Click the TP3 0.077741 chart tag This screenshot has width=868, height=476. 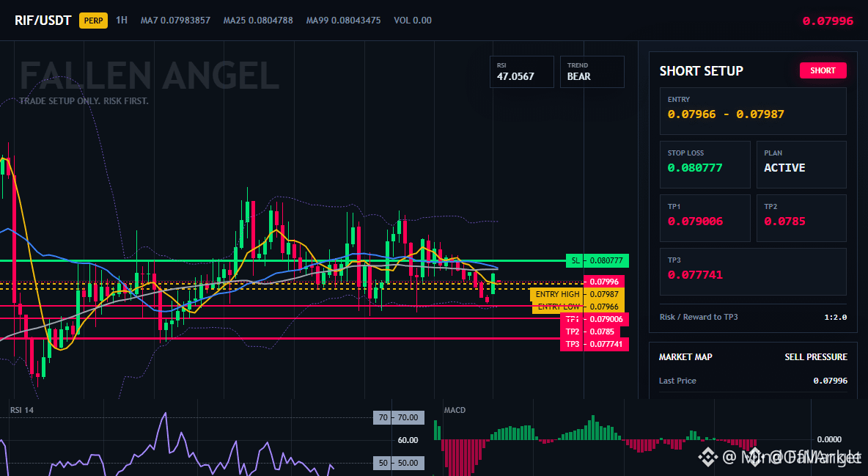(595, 344)
